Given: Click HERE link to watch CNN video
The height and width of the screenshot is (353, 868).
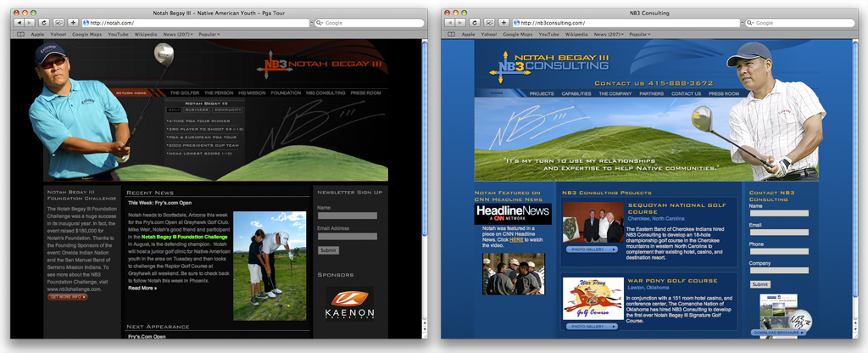Looking at the screenshot, I should (516, 240).
